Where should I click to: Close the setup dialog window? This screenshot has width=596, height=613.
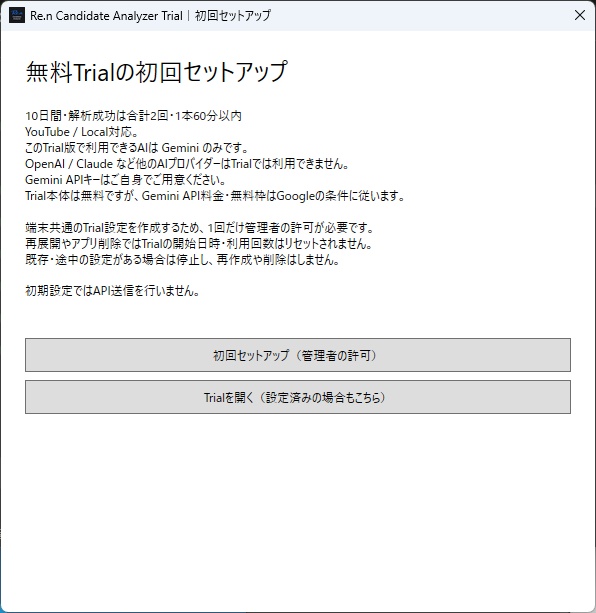pos(580,15)
